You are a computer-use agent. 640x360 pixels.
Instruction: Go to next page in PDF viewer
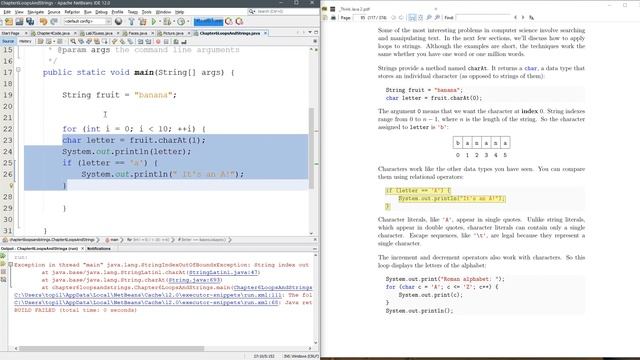click(401, 18)
